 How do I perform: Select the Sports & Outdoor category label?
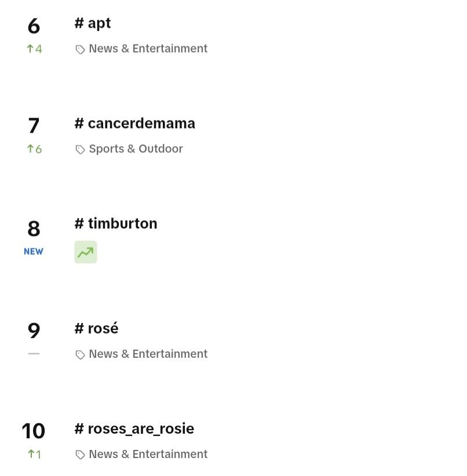coord(136,149)
